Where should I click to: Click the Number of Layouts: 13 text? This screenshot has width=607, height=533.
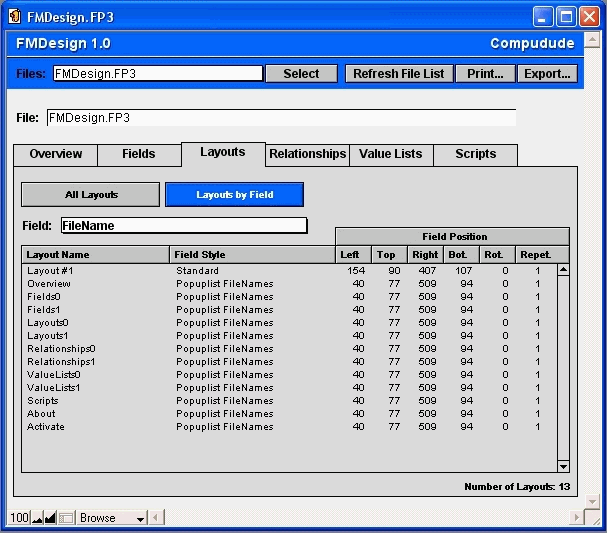[x=517, y=487]
